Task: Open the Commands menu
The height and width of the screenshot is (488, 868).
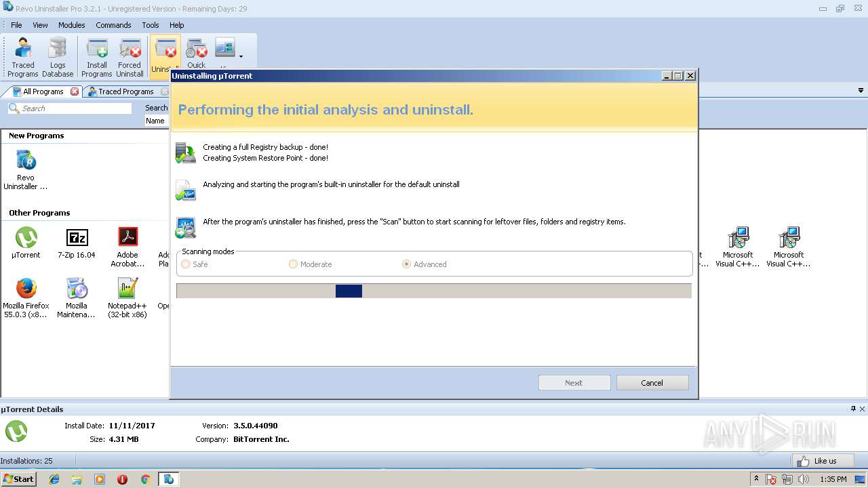Action: coord(113,25)
